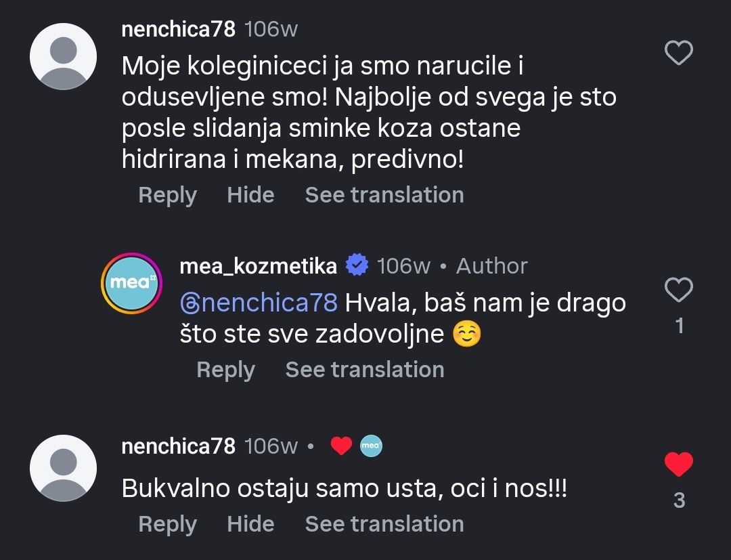
Task: Open mea_kozmetika username link
Action: (258, 266)
